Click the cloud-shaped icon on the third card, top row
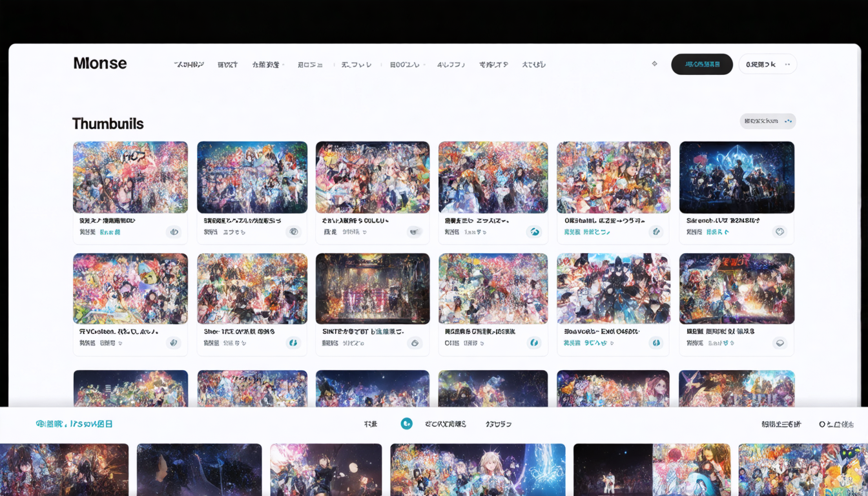This screenshot has width=868, height=496. [x=414, y=232]
